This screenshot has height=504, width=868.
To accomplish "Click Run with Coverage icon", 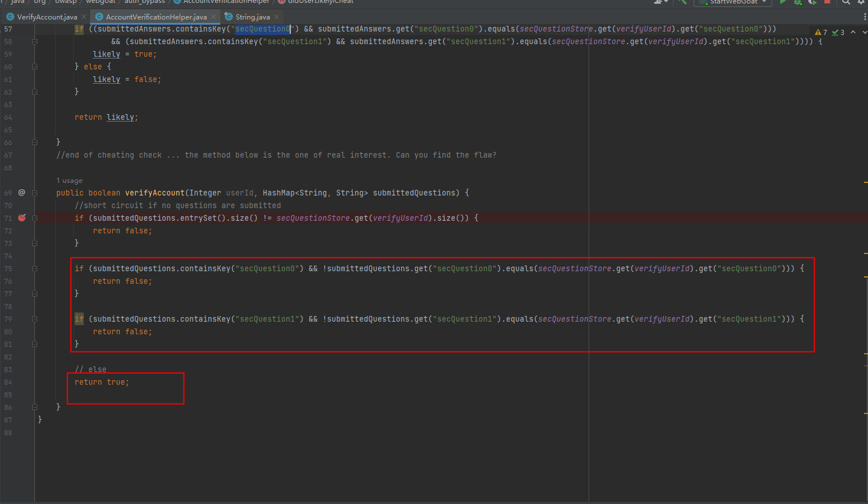I will tap(812, 2).
